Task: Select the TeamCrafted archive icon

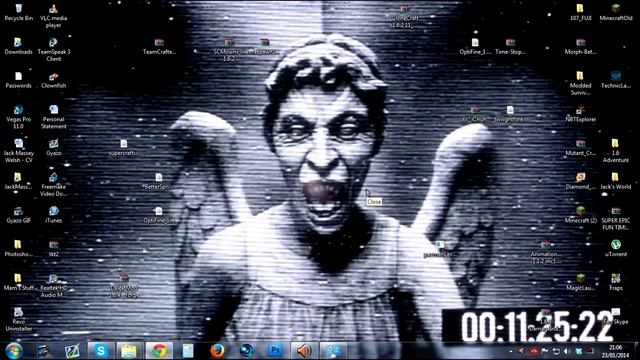Action: [159, 46]
